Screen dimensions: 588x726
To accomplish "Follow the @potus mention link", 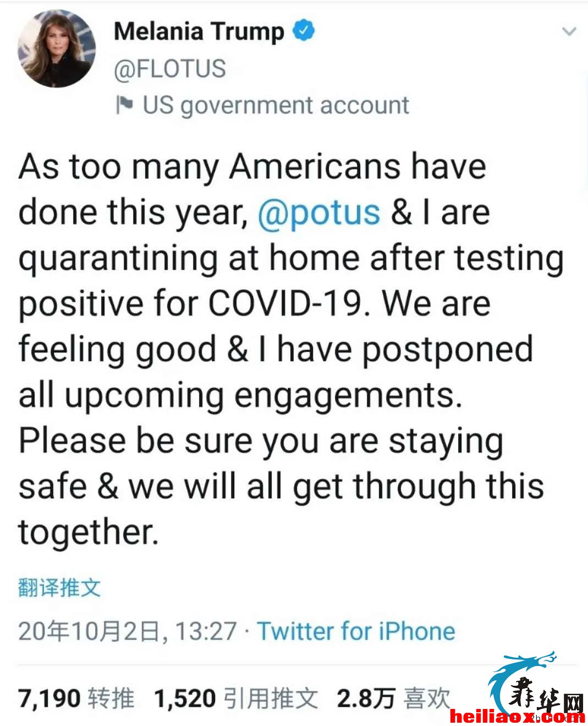I will pos(319,213).
